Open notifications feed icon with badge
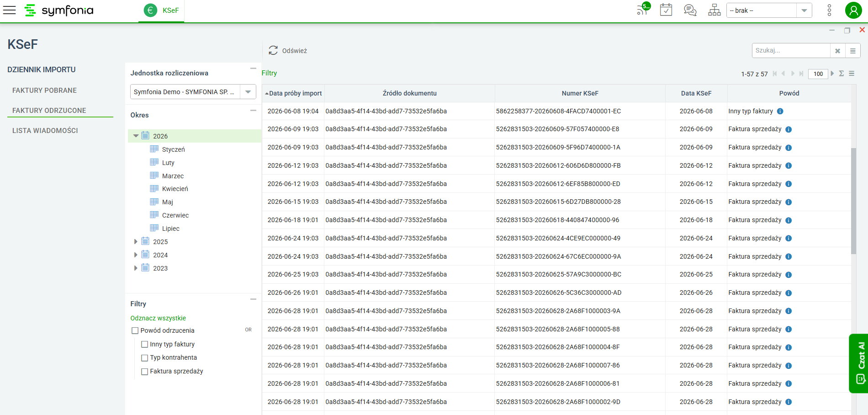 tap(643, 9)
